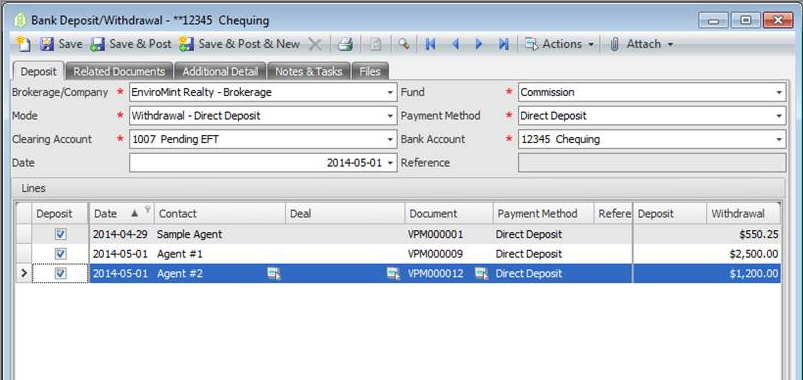The image size is (803, 380).
Task: Select the Agent #1 contact cell
Action: pyautogui.click(x=220, y=254)
